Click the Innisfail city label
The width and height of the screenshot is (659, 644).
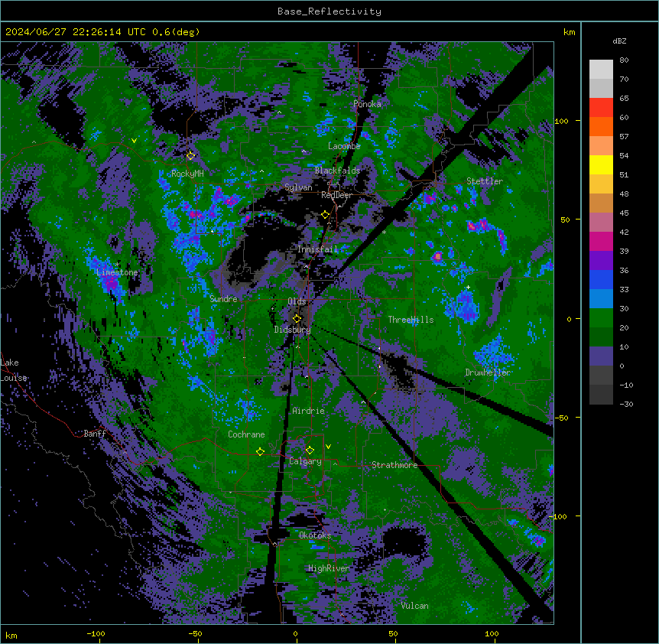click(x=318, y=249)
